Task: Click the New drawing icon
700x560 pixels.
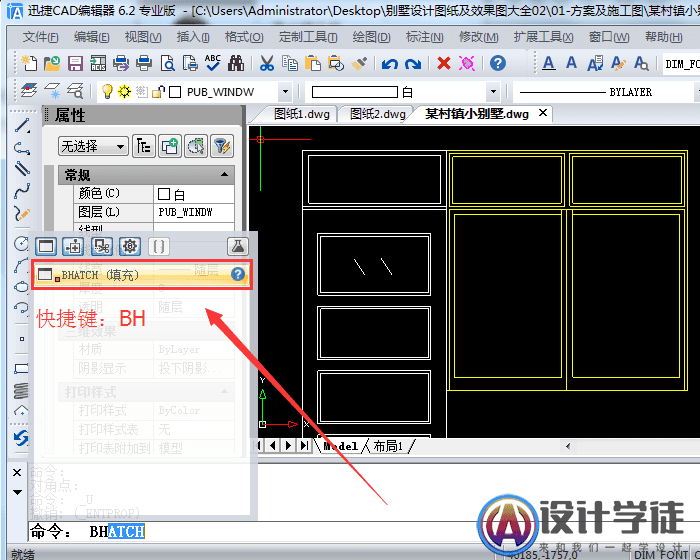Action: point(29,63)
